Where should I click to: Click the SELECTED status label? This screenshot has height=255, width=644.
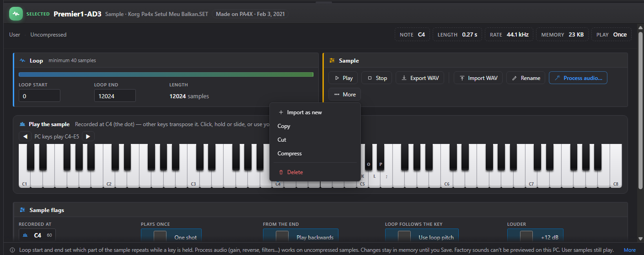click(x=38, y=14)
